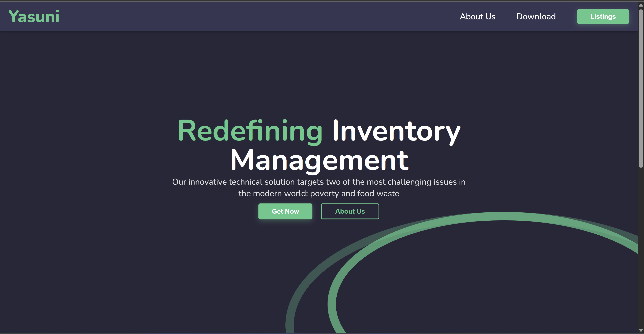Click the scrollbar down arrow
The image size is (644, 334).
point(641,330)
